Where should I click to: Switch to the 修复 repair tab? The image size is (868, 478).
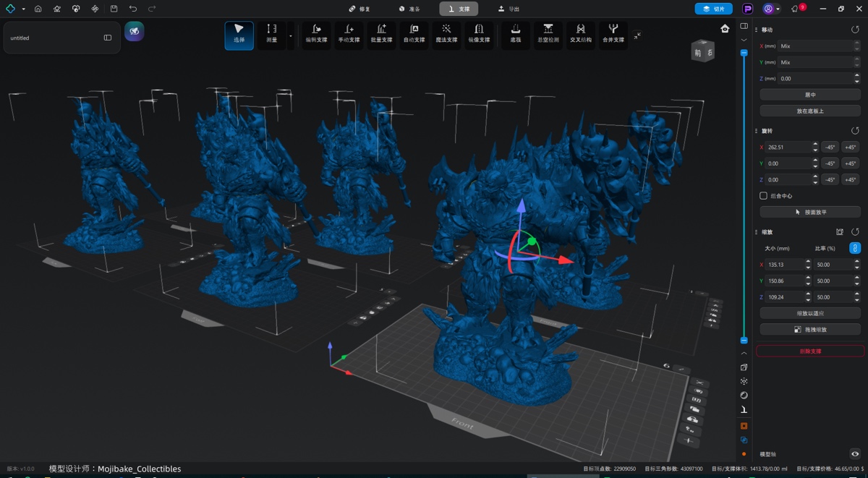359,9
